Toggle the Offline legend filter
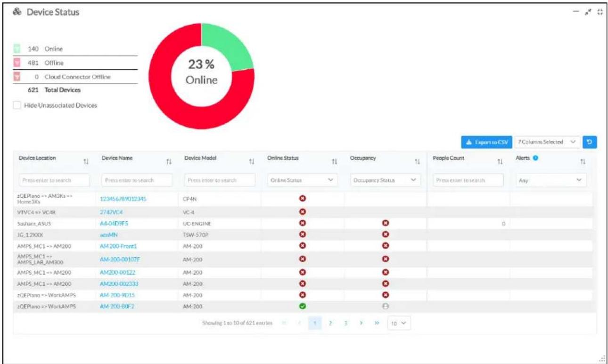 coord(16,63)
